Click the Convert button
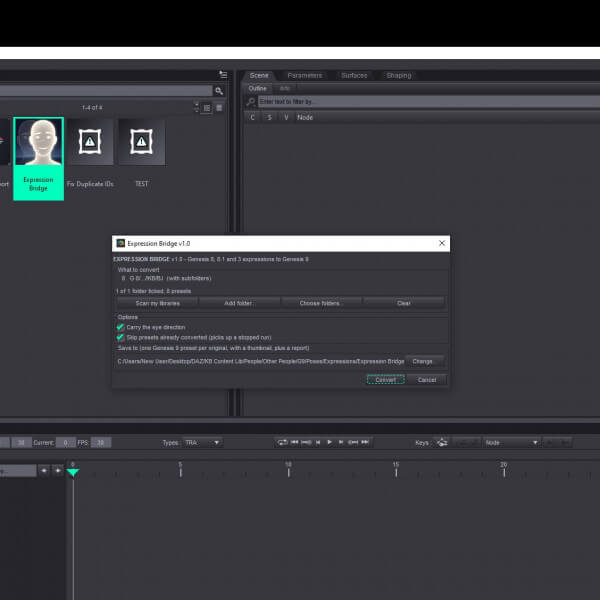Screen dimensions: 600x600 [x=386, y=380]
